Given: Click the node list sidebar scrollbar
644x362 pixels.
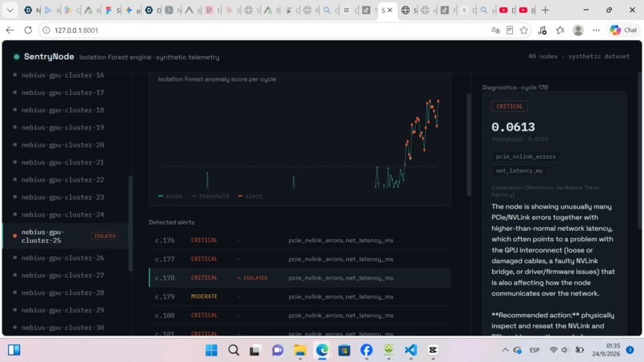Looking at the screenshot, I should point(130,224).
